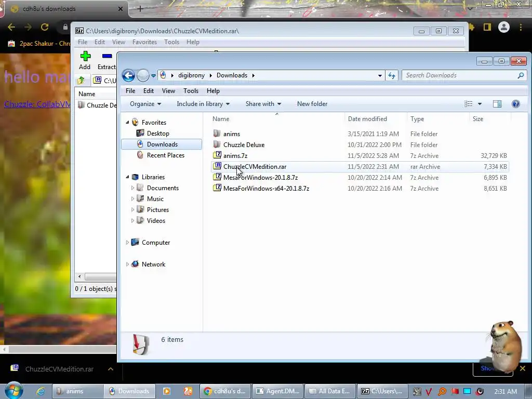Click the search magnifier icon
Image resolution: width=532 pixels, height=399 pixels.
coord(521,75)
